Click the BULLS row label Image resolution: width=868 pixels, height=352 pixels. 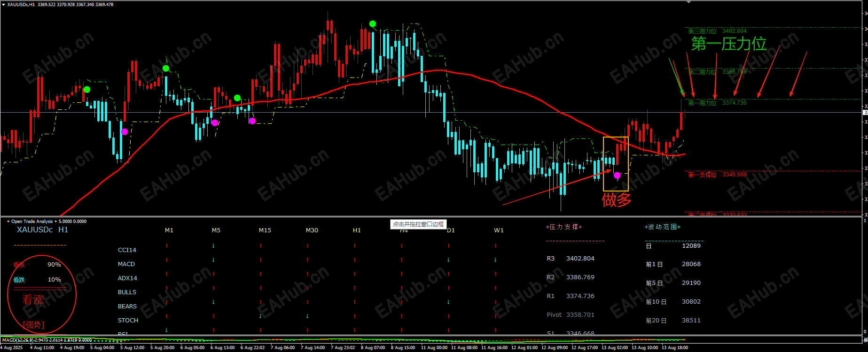pyautogui.click(x=127, y=292)
